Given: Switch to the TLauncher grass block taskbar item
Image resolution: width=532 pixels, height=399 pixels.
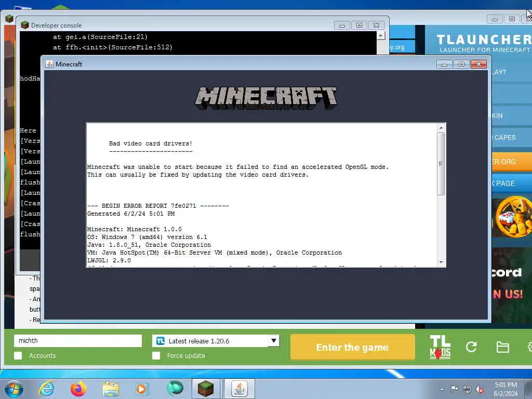Looking at the screenshot, I should (x=206, y=389).
